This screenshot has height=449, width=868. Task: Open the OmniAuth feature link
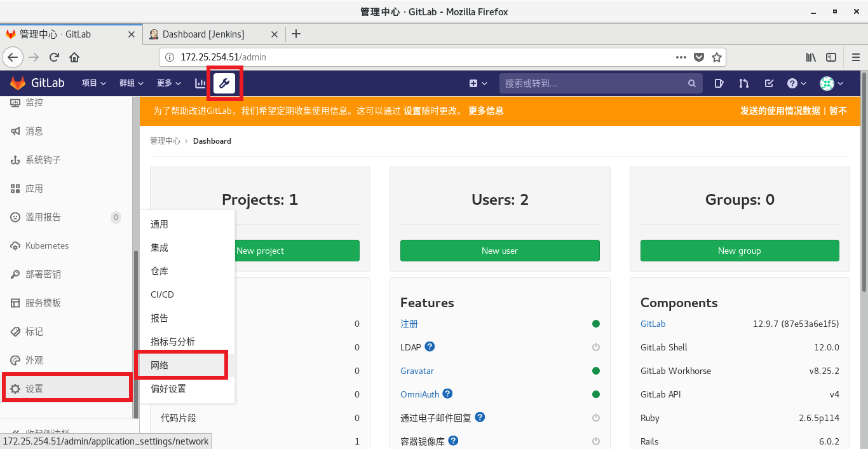pos(420,394)
